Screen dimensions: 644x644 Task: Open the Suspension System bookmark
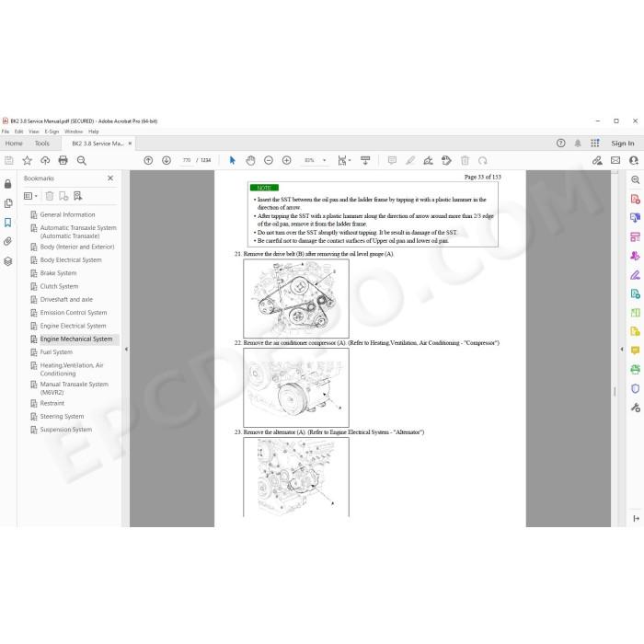65,430
